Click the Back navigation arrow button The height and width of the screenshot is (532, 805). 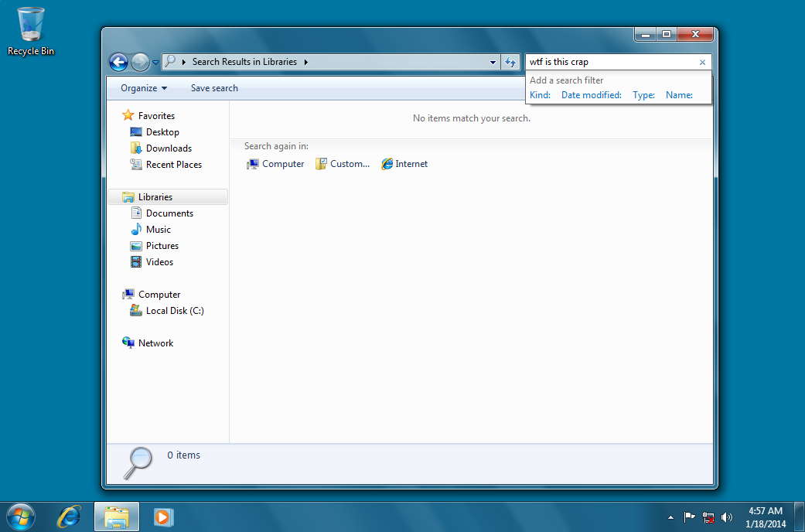tap(118, 63)
